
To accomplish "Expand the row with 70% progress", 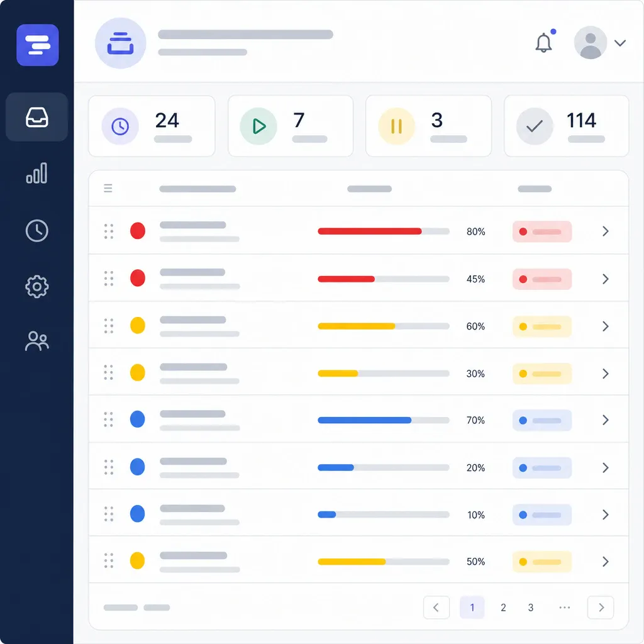I will (606, 419).
